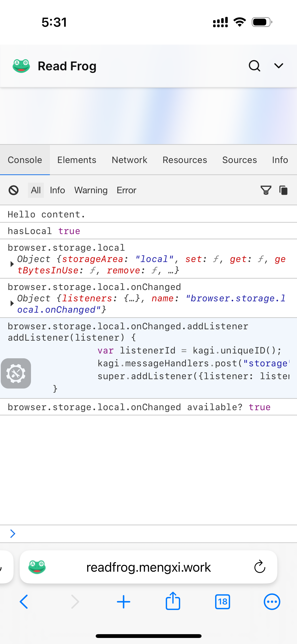This screenshot has width=297, height=644.
Task: Show only Info level logs
Action: (57, 190)
